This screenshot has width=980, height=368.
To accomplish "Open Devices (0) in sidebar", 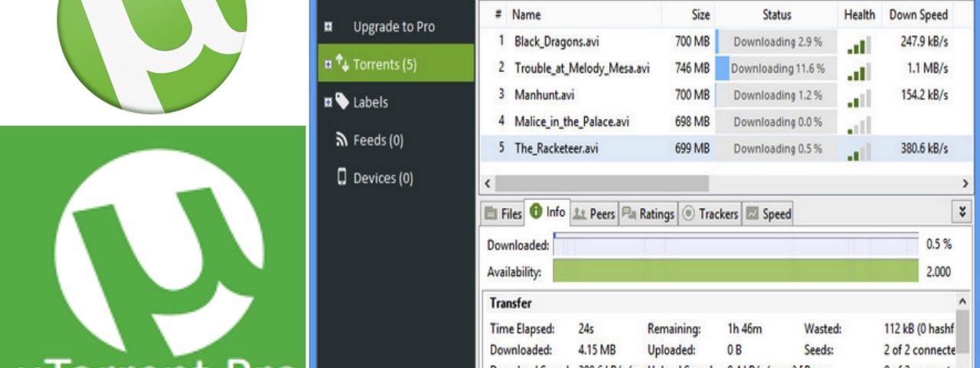I will pyautogui.click(x=383, y=178).
